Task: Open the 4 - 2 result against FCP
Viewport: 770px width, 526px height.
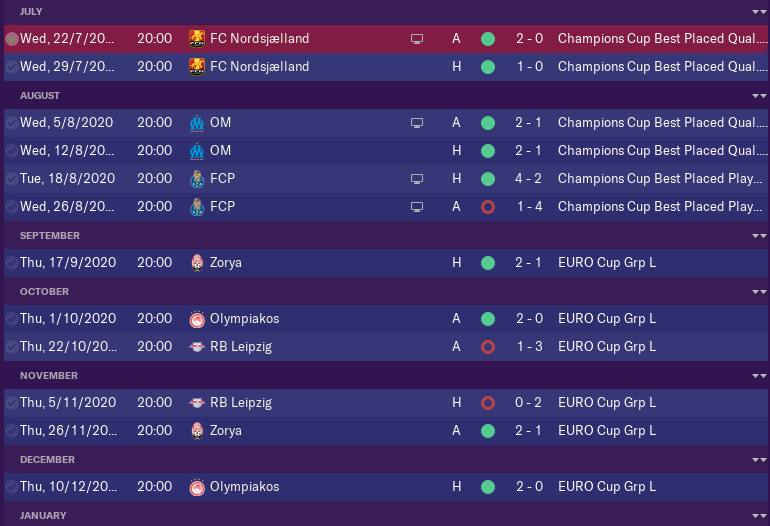Action: pyautogui.click(x=529, y=179)
